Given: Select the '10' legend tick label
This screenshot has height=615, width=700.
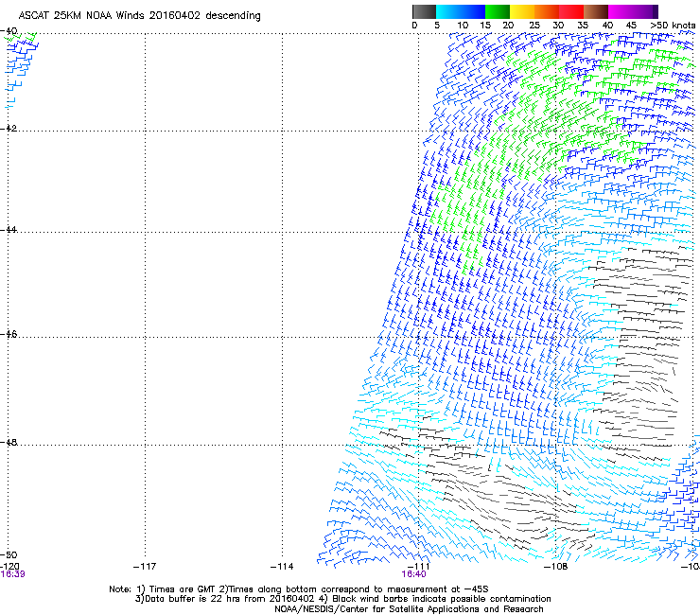Looking at the screenshot, I should click(x=463, y=26).
